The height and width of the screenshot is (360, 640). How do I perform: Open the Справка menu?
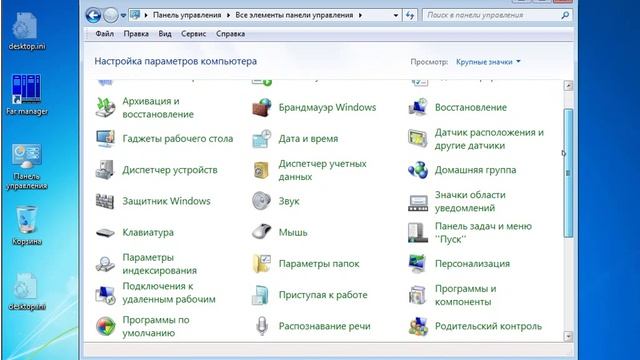[230, 34]
